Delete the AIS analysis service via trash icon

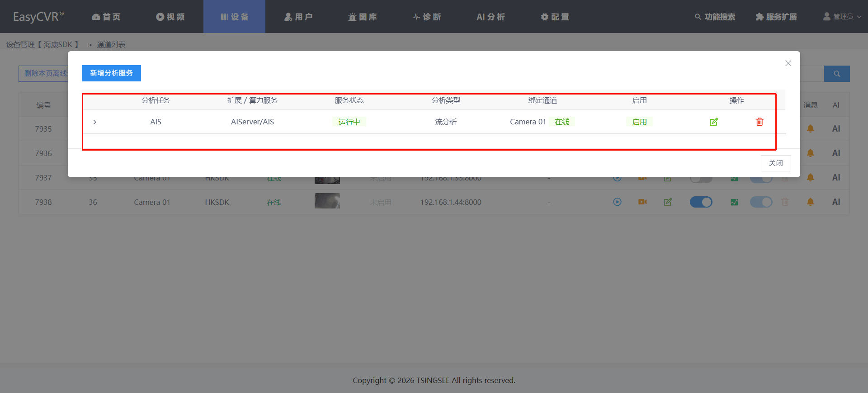(759, 122)
